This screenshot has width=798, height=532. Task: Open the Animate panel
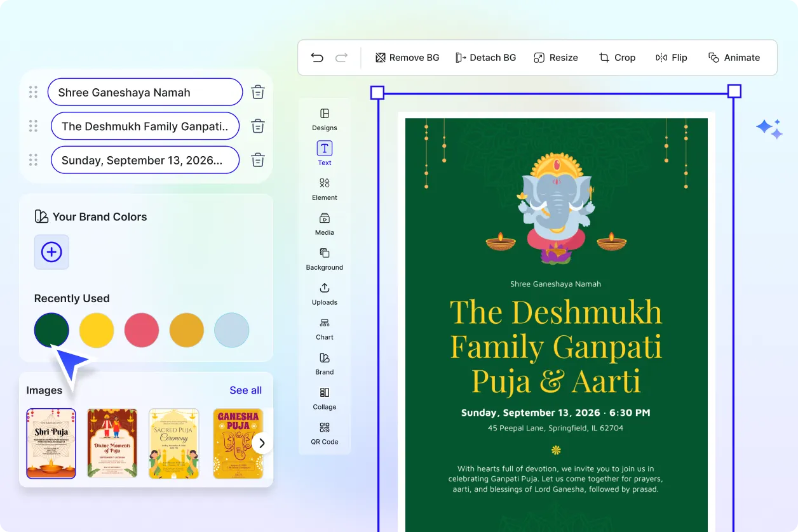click(734, 57)
